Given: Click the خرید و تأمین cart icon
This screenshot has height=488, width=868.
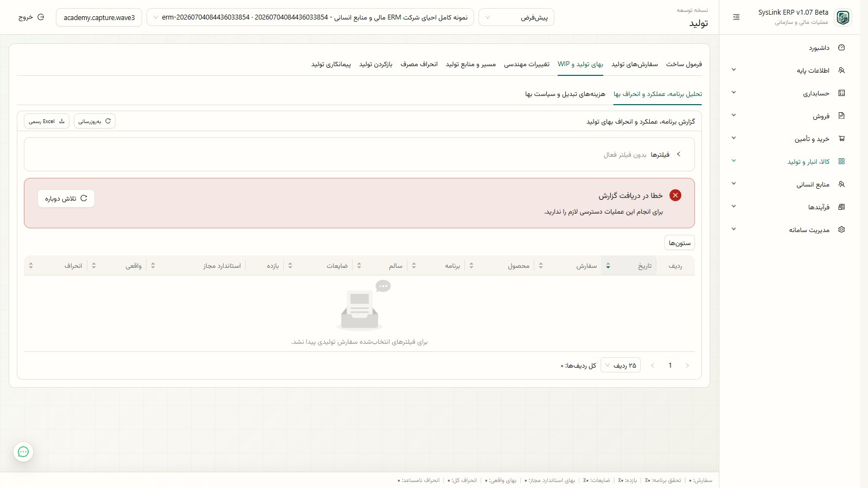Looking at the screenshot, I should point(841,139).
